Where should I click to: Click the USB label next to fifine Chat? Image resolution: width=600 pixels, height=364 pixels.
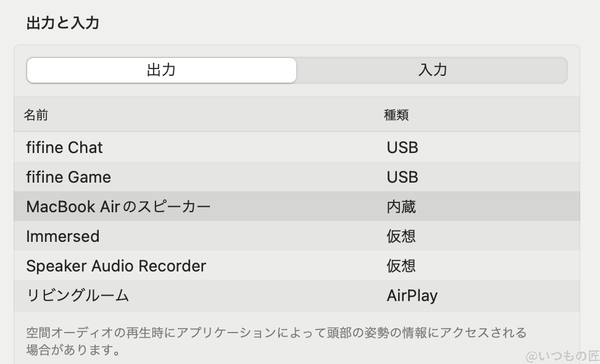(402, 147)
